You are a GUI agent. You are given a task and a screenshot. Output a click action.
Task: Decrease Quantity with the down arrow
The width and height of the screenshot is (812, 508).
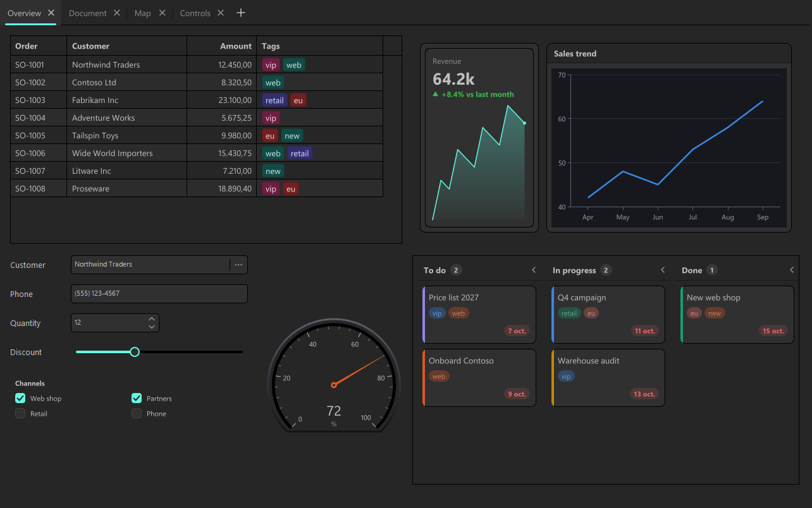coord(152,327)
